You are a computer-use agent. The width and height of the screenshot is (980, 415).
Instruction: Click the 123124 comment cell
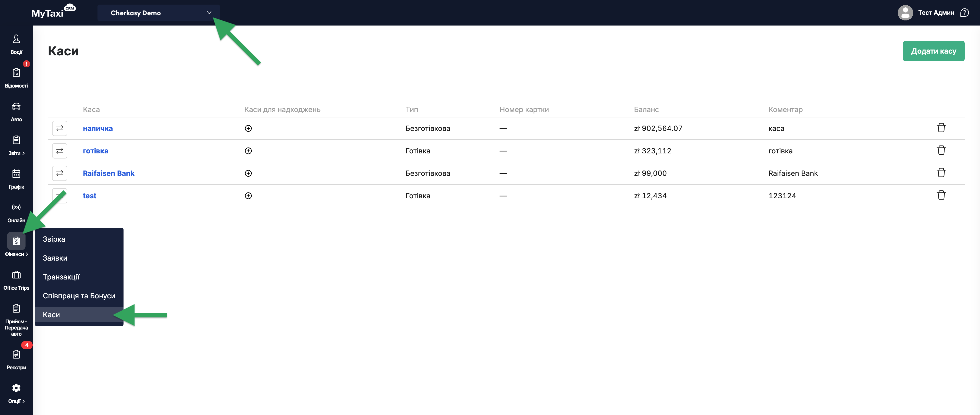point(782,196)
